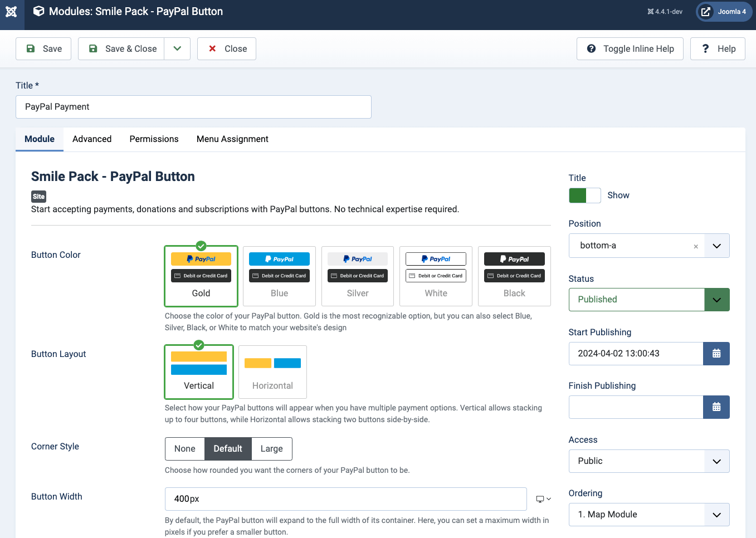Open Joomla 4 site preview button
The image size is (756, 538).
[724, 12]
